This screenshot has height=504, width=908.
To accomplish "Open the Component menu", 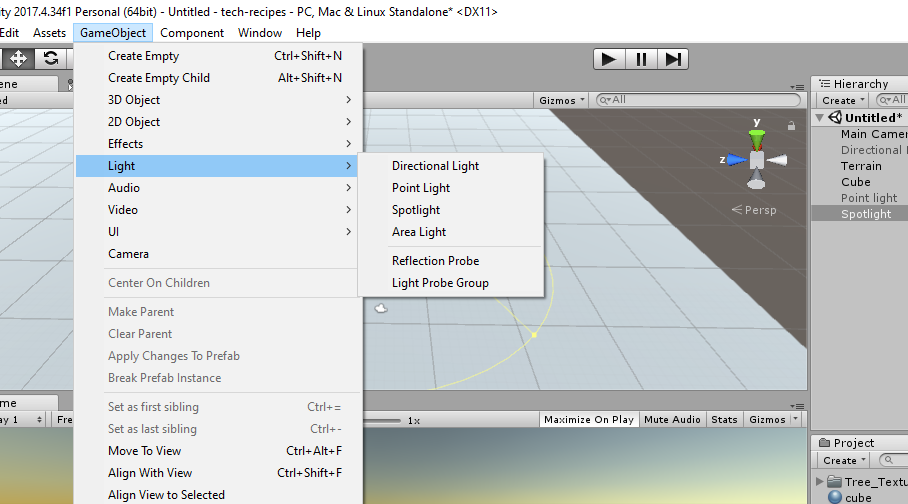I will [x=192, y=33].
